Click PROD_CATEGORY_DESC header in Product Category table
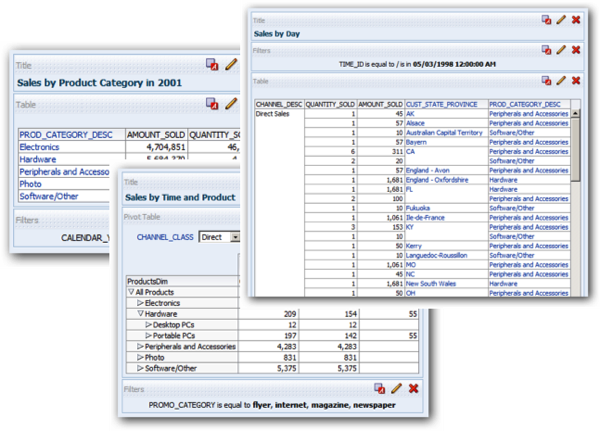600x431 pixels. pos(66,135)
